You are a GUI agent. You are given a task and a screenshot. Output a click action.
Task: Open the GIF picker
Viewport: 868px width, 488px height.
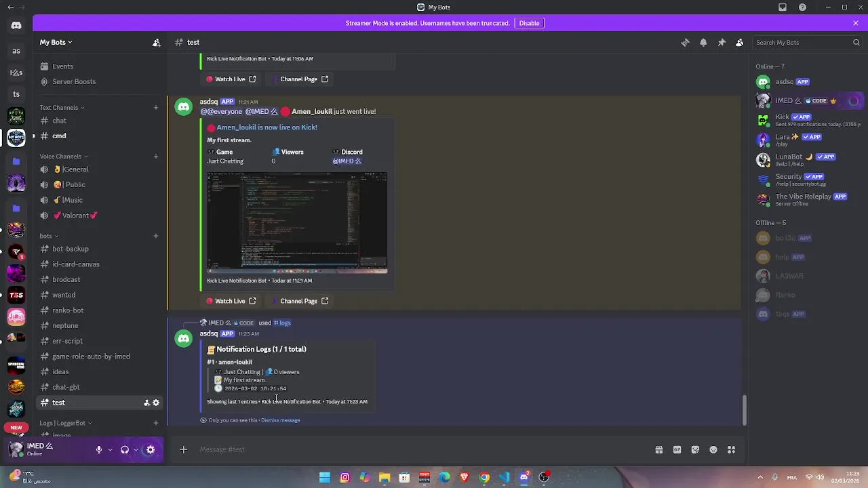677,449
